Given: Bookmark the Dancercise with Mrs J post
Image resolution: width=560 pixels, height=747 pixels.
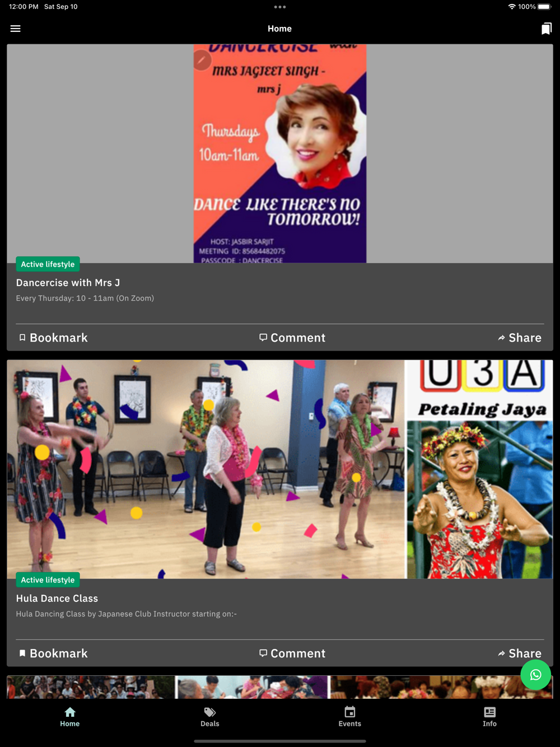Looking at the screenshot, I should pos(54,338).
